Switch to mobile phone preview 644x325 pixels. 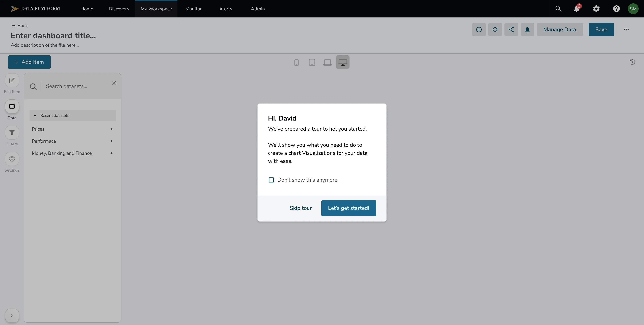[296, 62]
